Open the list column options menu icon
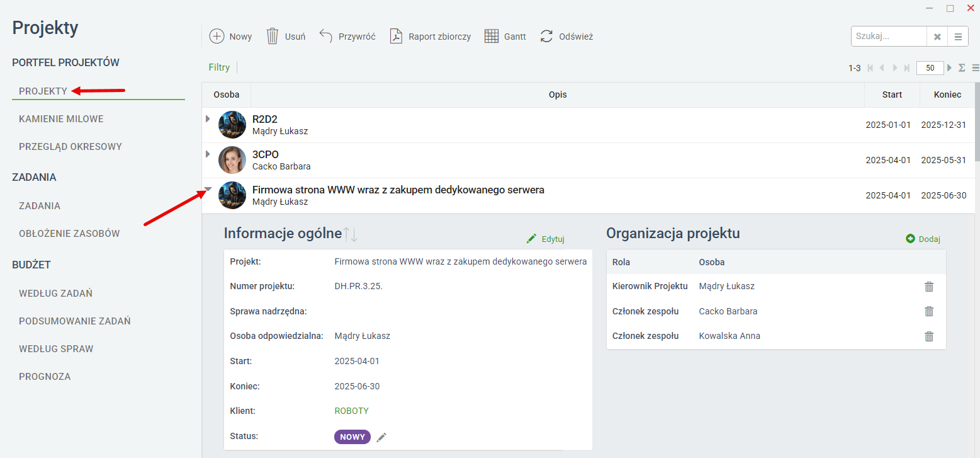 click(976, 68)
